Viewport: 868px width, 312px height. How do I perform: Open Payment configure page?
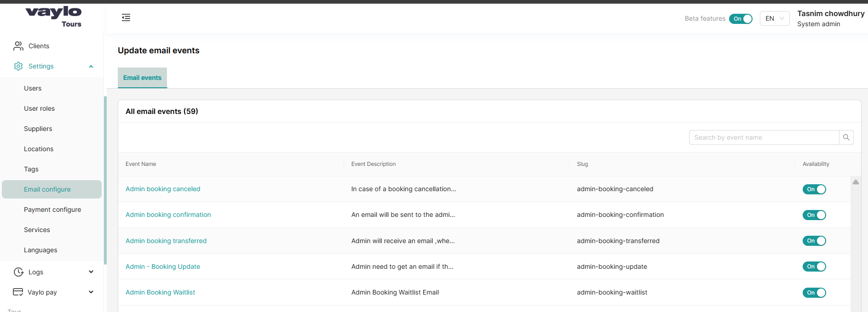[x=52, y=210]
